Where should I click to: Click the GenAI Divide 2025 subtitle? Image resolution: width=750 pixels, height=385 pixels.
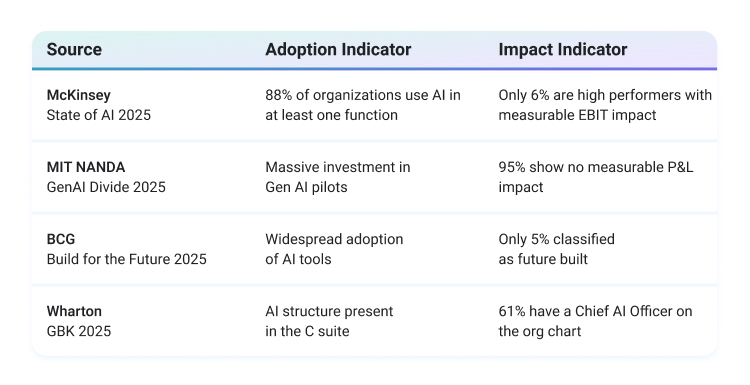pyautogui.click(x=106, y=187)
